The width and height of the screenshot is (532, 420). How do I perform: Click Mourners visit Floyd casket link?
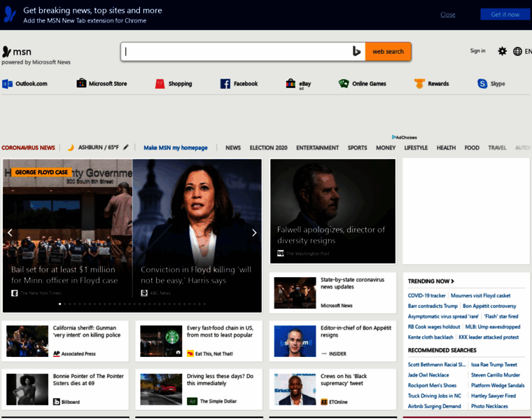tap(480, 295)
